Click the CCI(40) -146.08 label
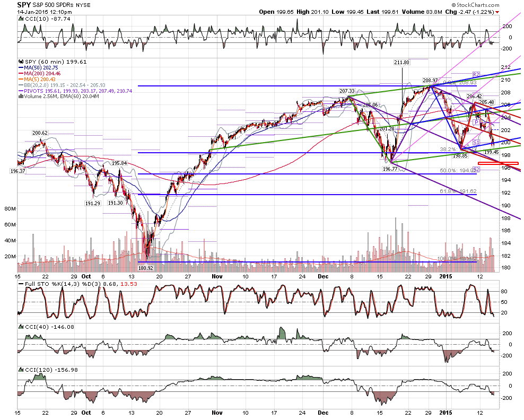 [x=49, y=327]
